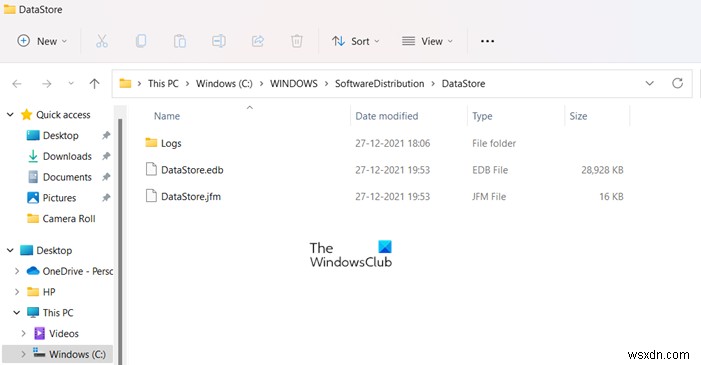Image resolution: width=701 pixels, height=365 pixels.
Task: Open Pictures in the sidebar
Action: (59, 198)
